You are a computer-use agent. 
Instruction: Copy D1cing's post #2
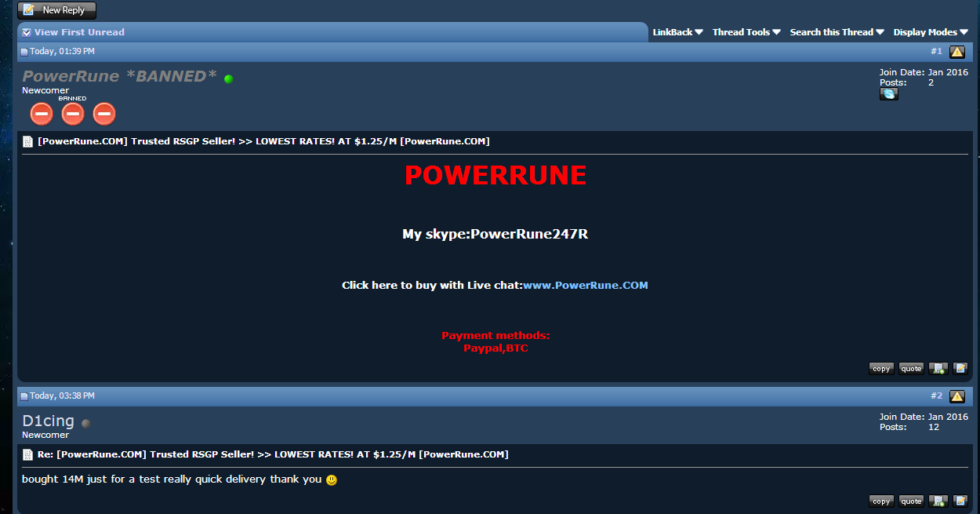881,501
